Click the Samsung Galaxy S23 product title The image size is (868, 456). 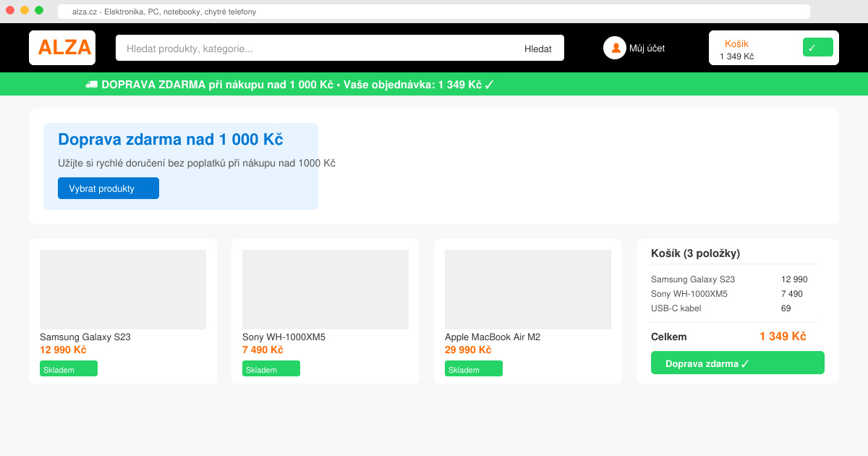(x=85, y=337)
